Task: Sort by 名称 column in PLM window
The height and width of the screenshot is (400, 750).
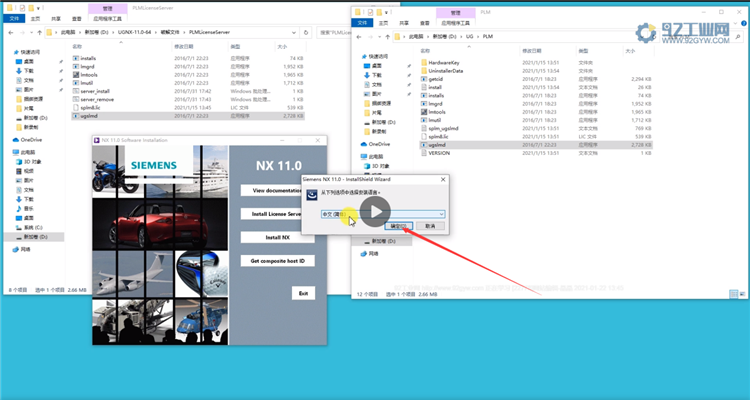Action: [x=425, y=51]
